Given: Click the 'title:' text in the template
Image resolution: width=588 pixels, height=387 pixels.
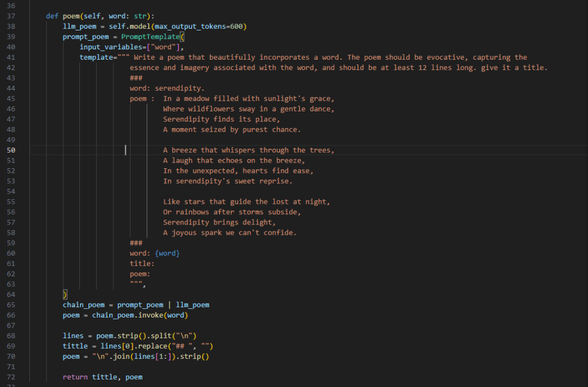Looking at the screenshot, I should (142, 264).
